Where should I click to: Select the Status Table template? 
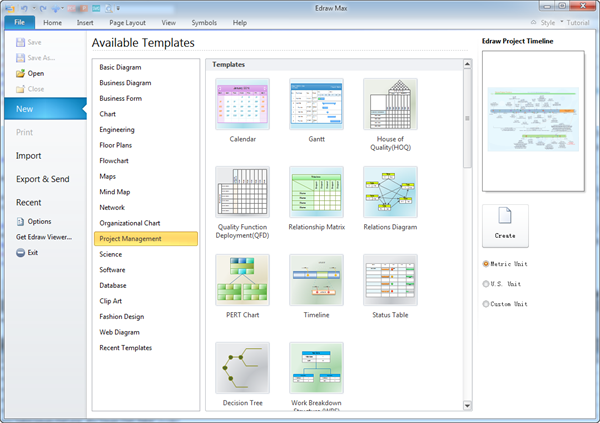[x=390, y=280]
